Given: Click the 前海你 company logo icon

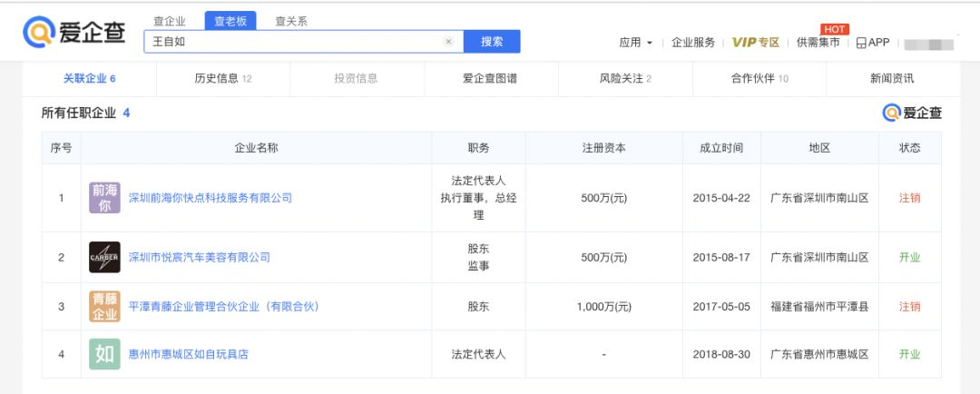Looking at the screenshot, I should [x=104, y=198].
